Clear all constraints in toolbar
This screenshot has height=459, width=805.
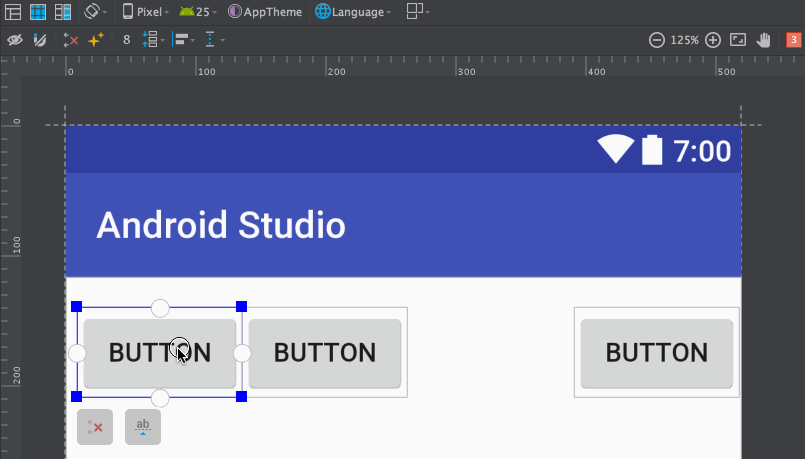70,40
